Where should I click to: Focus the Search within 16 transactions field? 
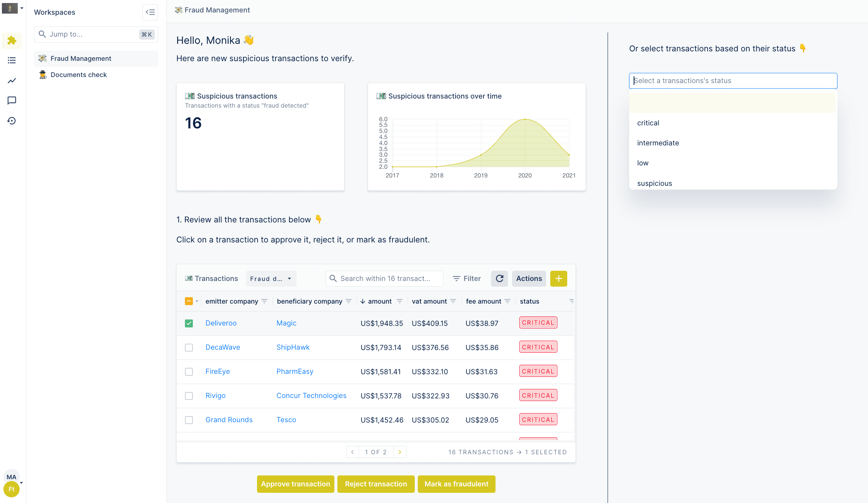[385, 279]
